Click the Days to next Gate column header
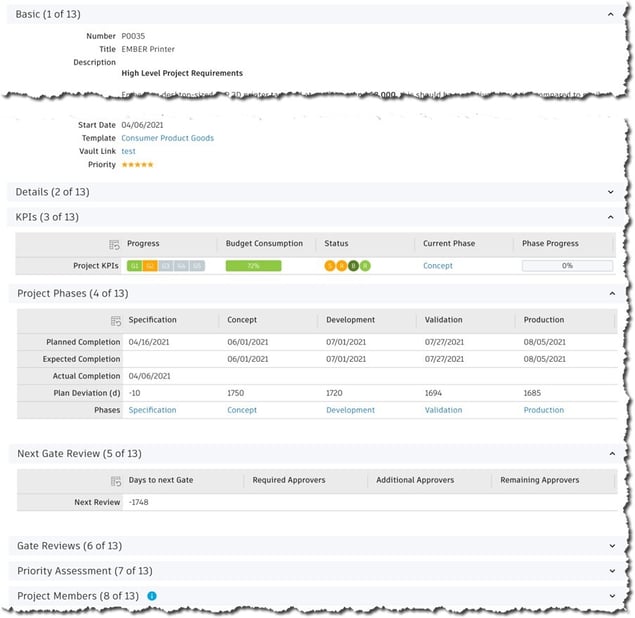 click(x=161, y=480)
